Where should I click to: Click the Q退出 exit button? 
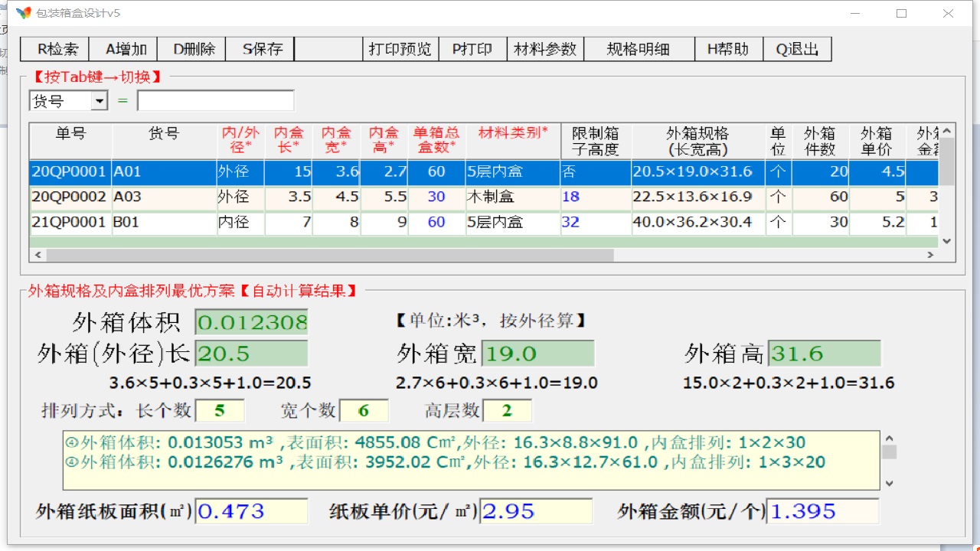point(797,49)
